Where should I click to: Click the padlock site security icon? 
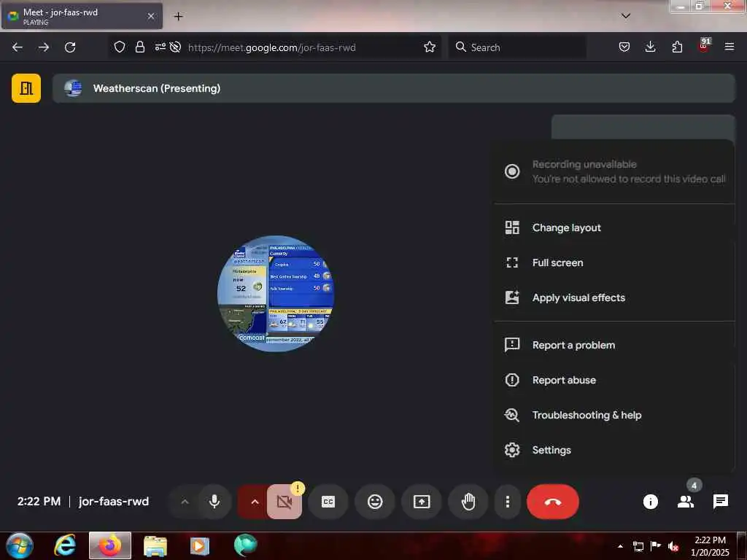pyautogui.click(x=139, y=47)
